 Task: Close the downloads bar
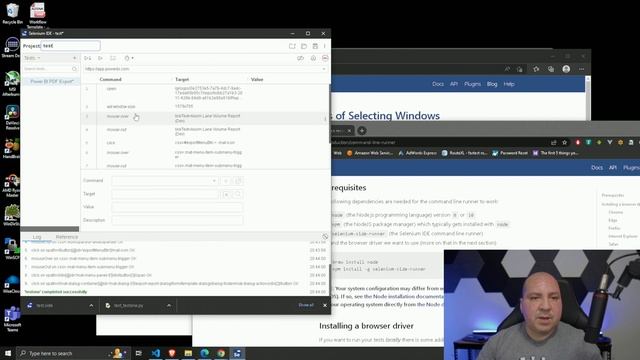pos(325,305)
